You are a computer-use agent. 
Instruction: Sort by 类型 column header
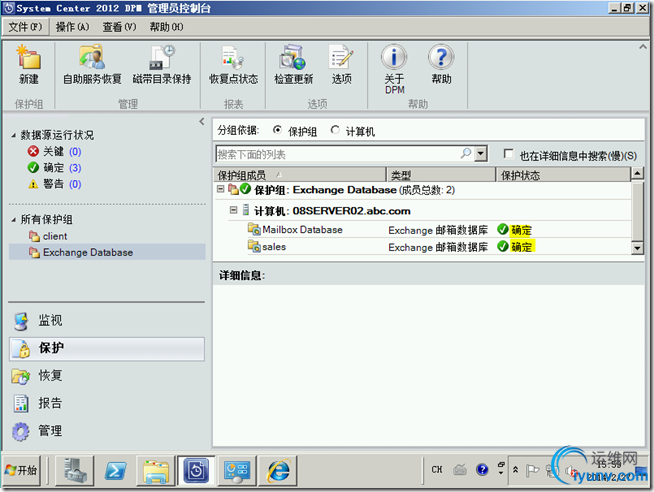[x=441, y=175]
